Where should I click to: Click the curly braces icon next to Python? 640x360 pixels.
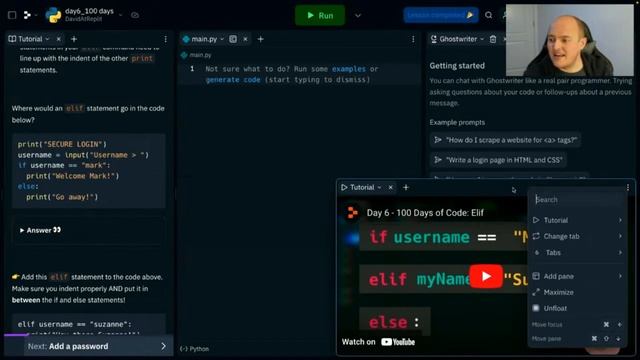(184, 349)
